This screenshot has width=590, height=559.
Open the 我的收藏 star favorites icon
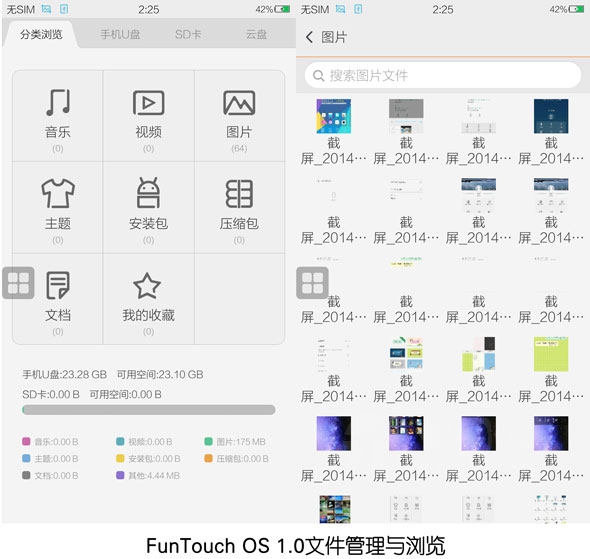click(x=147, y=286)
